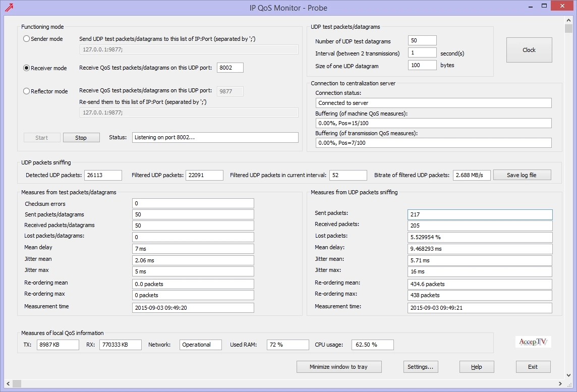The height and width of the screenshot is (392, 577).
Task: Click the Measurement time field ending 09:49:20
Action: point(193,308)
